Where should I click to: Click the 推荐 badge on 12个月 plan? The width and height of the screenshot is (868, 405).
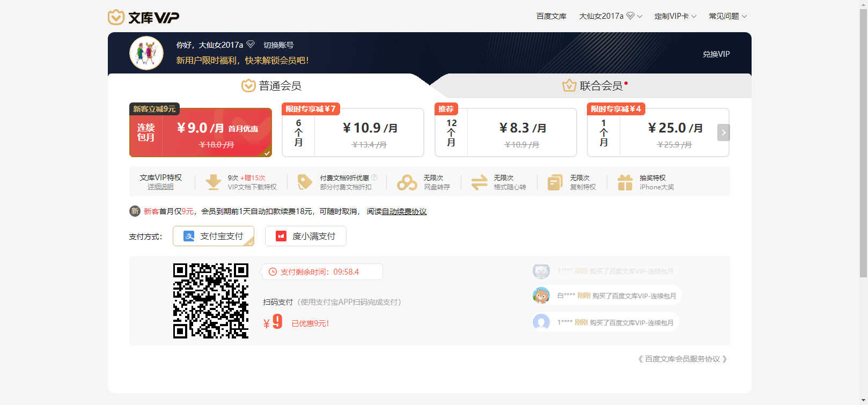[446, 109]
